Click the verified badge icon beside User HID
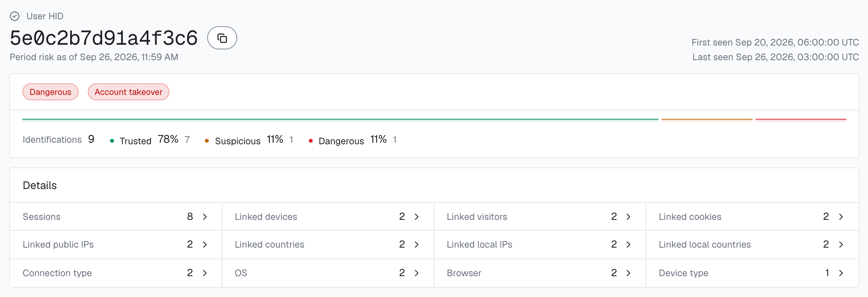Screen dimensions: 868x297 coord(15,16)
